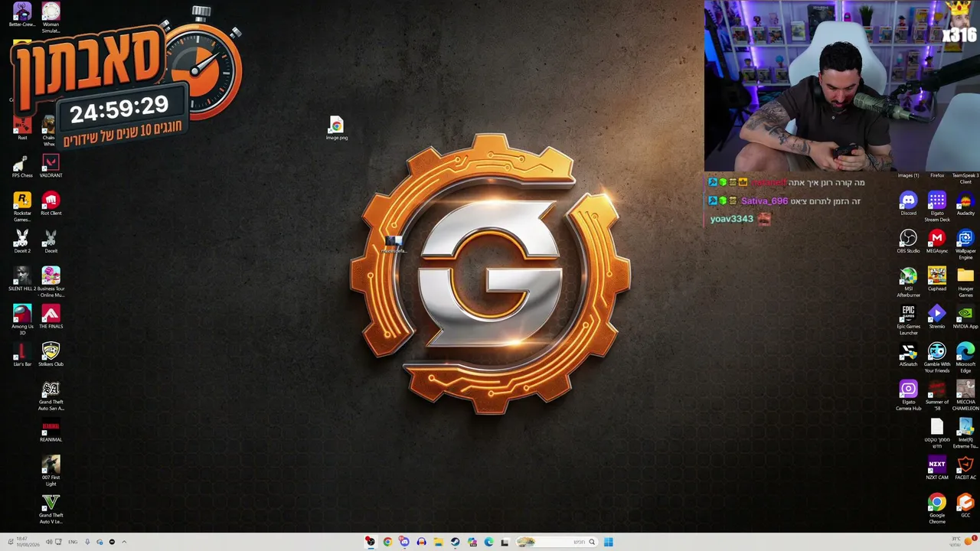Launch the Woman Simulator desktop shortcut
Image resolution: width=980 pixels, height=551 pixels.
(x=51, y=17)
